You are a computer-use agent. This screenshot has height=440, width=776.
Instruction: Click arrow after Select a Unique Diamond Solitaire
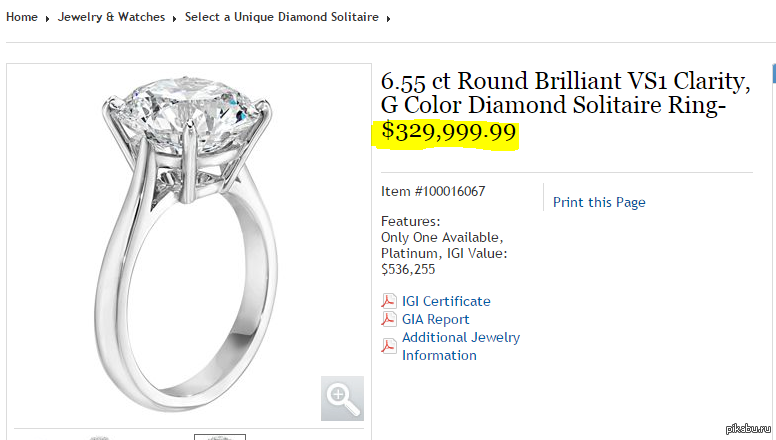(x=388, y=18)
